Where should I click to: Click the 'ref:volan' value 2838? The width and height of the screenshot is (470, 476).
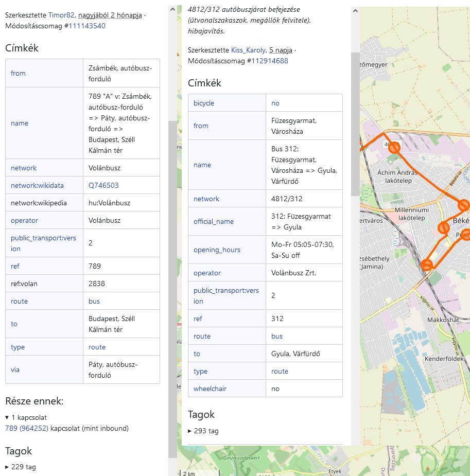pyautogui.click(x=97, y=284)
